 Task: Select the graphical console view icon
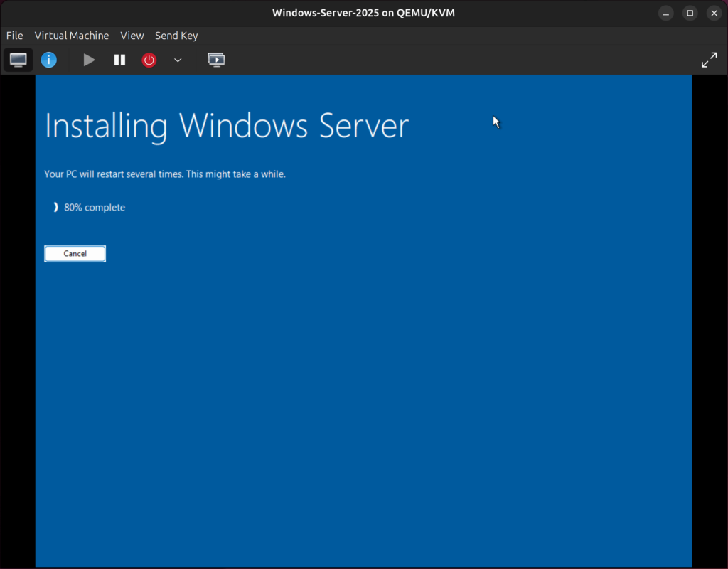pos(18,60)
